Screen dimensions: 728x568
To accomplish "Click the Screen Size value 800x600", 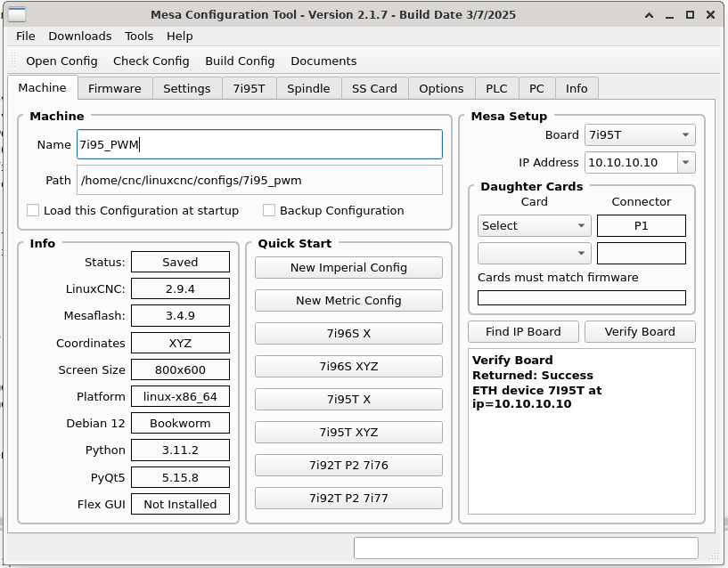I will click(x=180, y=369).
